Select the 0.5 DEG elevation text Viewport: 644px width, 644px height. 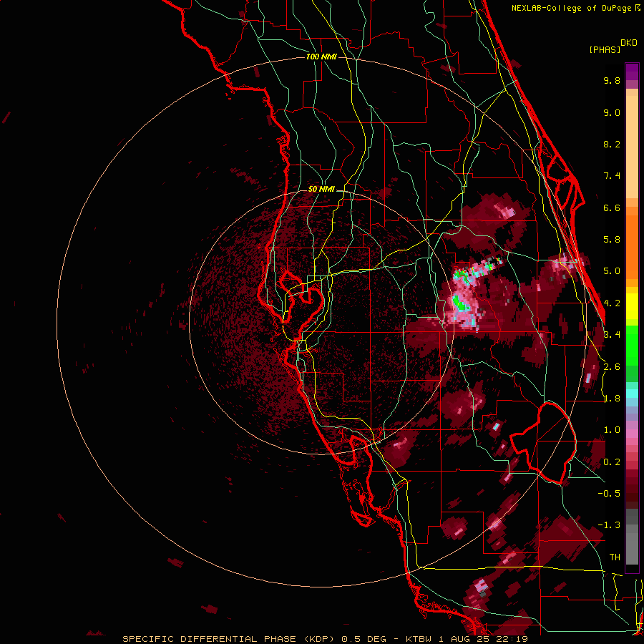click(x=364, y=639)
